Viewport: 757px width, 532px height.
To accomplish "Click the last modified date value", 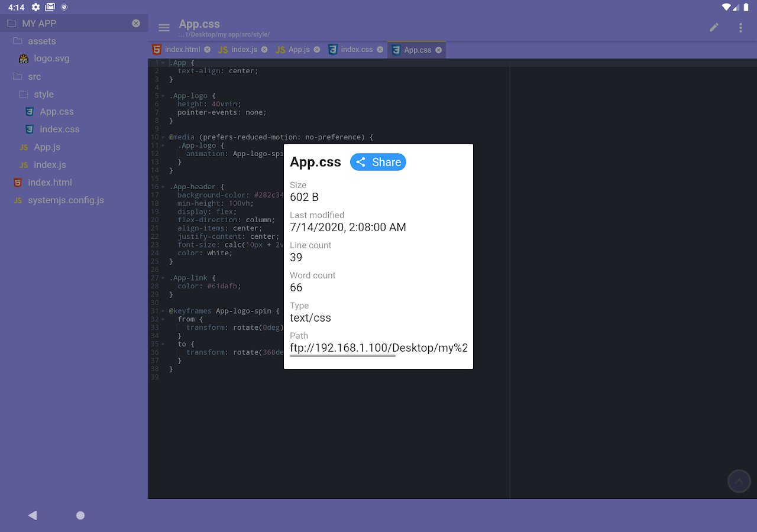I will pos(348,227).
